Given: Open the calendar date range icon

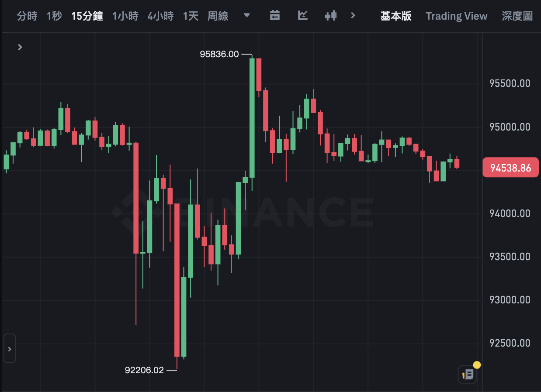Looking at the screenshot, I should (x=274, y=16).
